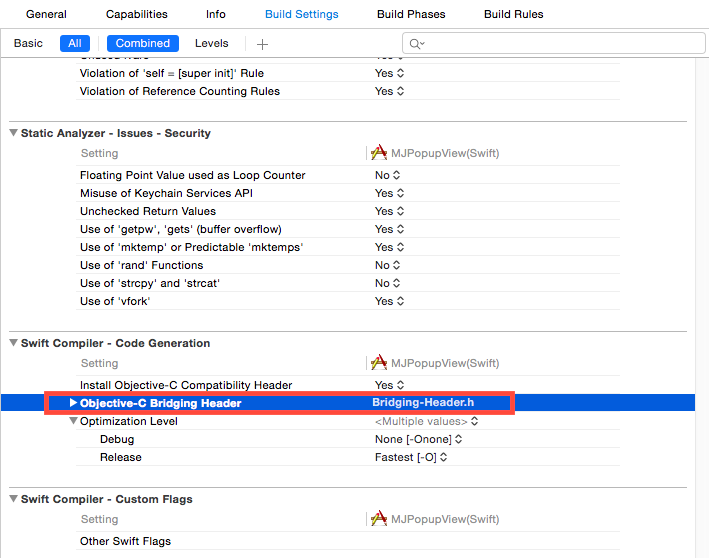This screenshot has height=558, width=709.
Task: Change Use of 'vfork' value
Action: coord(389,302)
